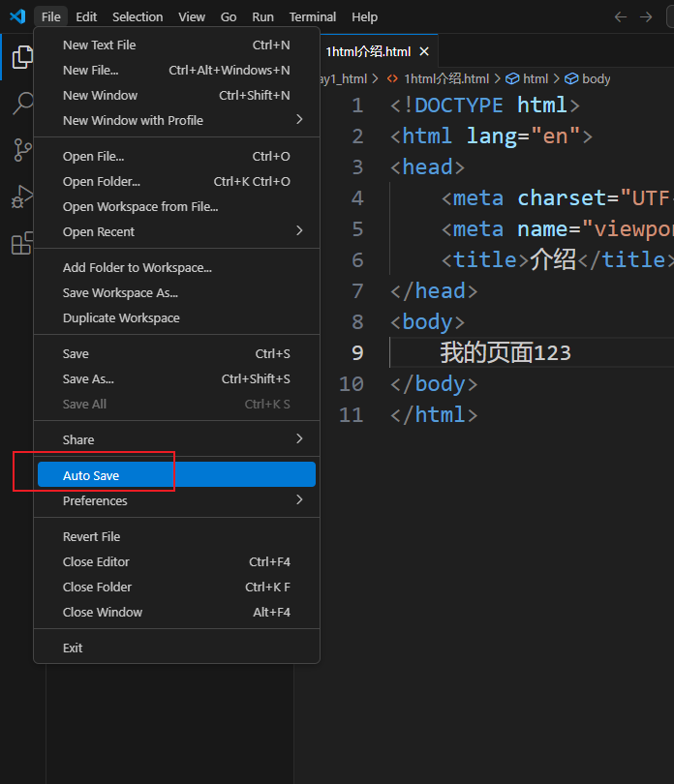Open the Search view icon

pos(21,104)
